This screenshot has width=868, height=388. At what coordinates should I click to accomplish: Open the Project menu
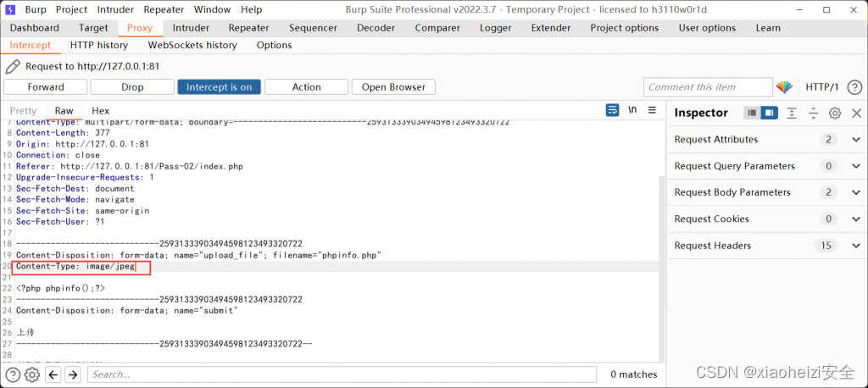71,9
